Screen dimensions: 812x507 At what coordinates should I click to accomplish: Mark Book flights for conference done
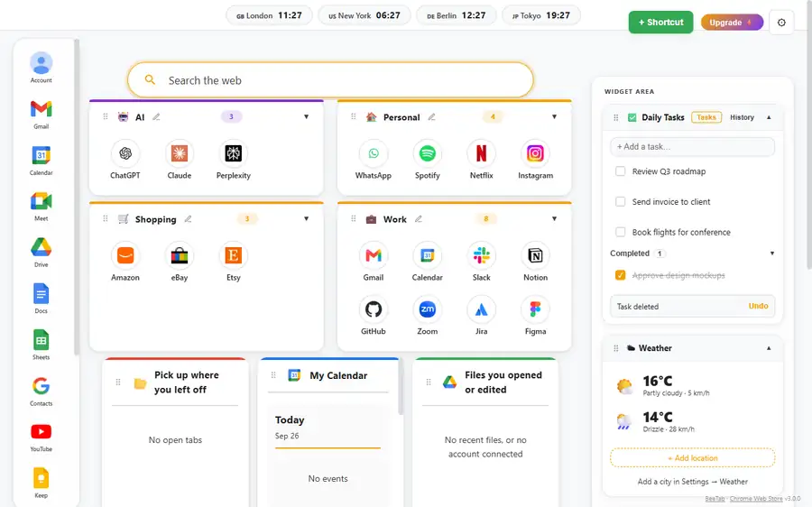point(620,232)
